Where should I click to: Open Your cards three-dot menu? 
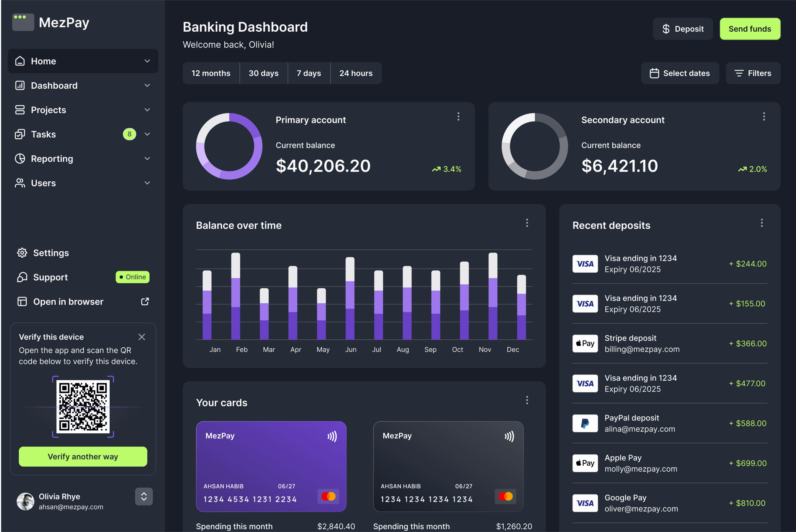tap(527, 400)
